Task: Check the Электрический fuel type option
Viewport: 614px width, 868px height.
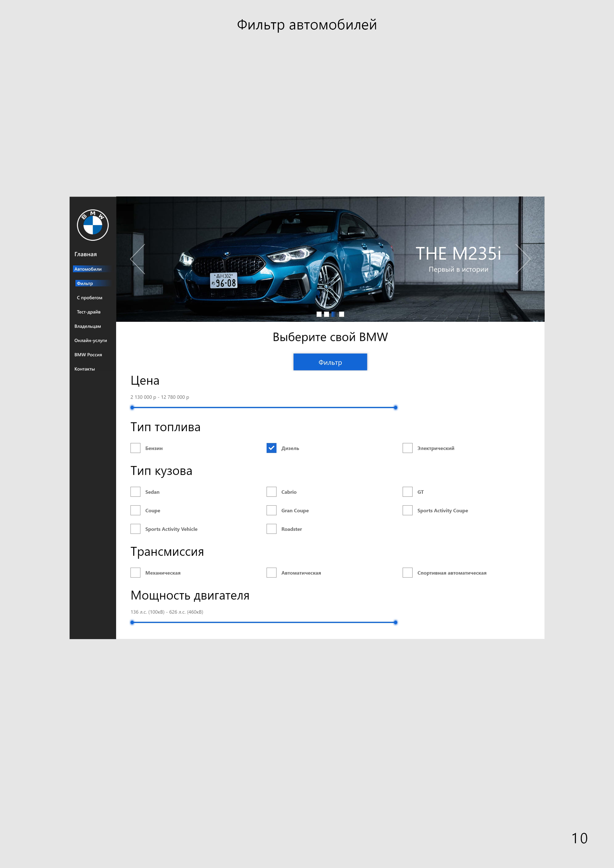Action: 408,448
